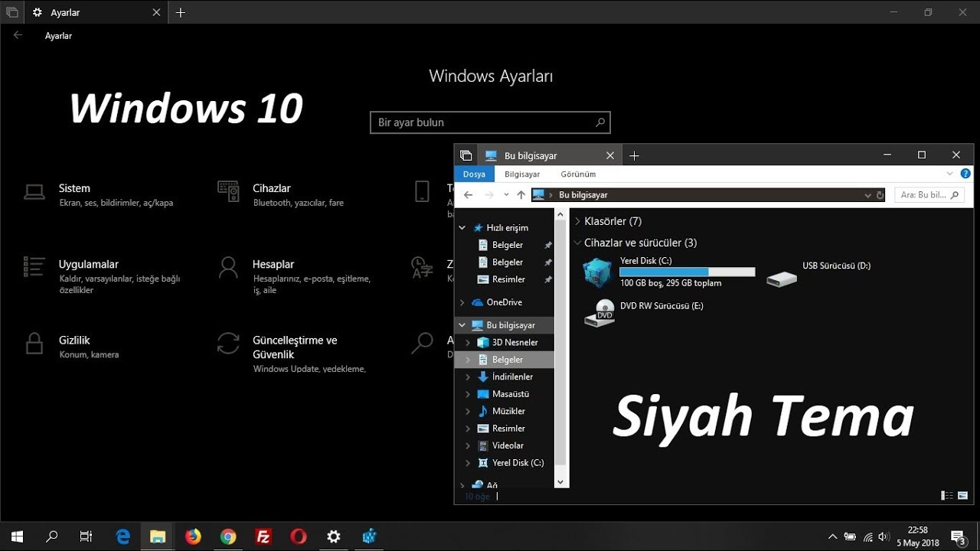Image resolution: width=980 pixels, height=551 pixels.
Task: Open Hesaplar settings category
Action: (x=295, y=276)
